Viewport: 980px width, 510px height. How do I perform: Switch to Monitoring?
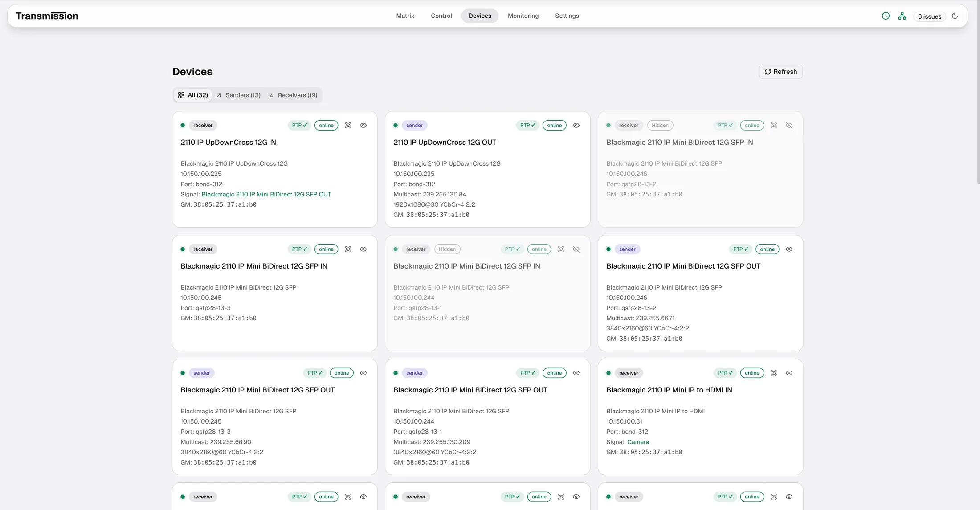(523, 16)
